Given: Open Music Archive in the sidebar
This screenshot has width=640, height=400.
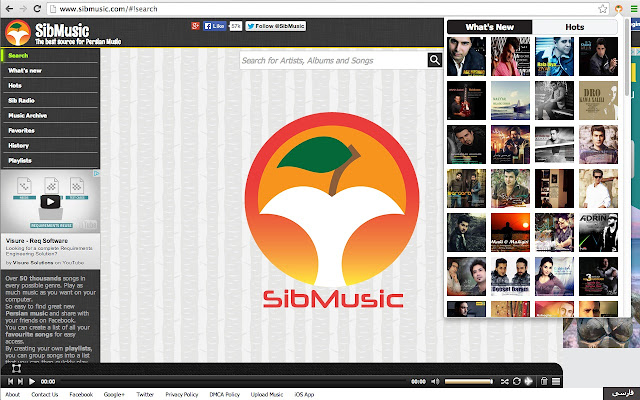Looking at the screenshot, I should pos(50,116).
